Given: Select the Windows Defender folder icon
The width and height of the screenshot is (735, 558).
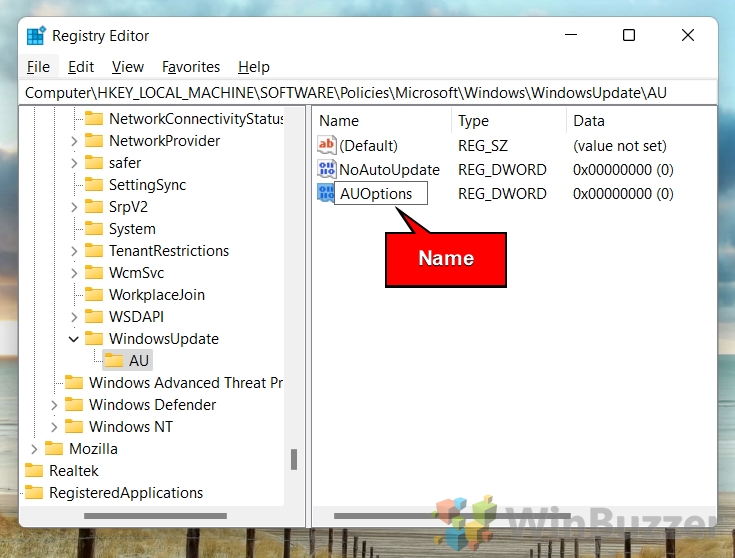Looking at the screenshot, I should coord(74,405).
